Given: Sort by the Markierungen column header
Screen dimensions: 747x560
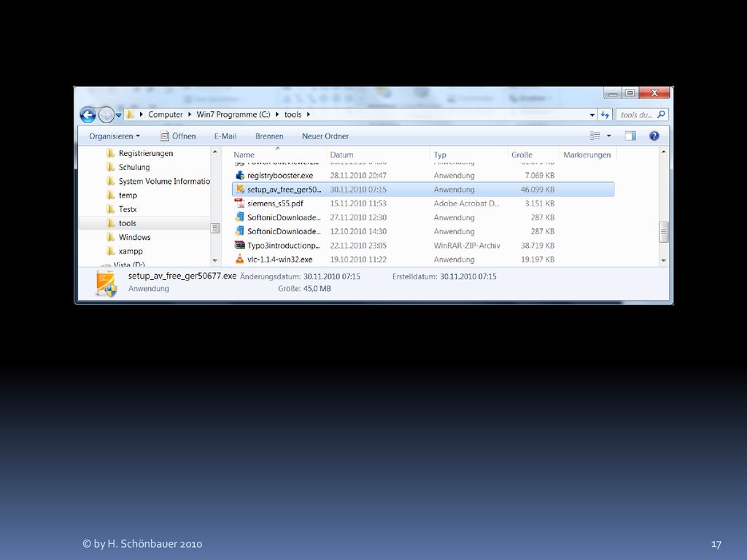Looking at the screenshot, I should (x=587, y=155).
